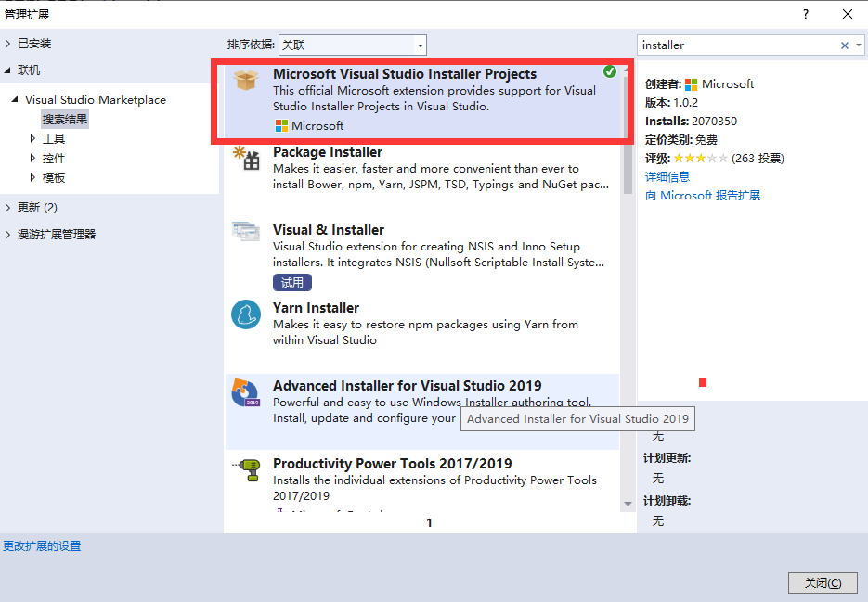Expand the 模板 subcategory
Viewport: 868px width, 602px height.
(32, 177)
